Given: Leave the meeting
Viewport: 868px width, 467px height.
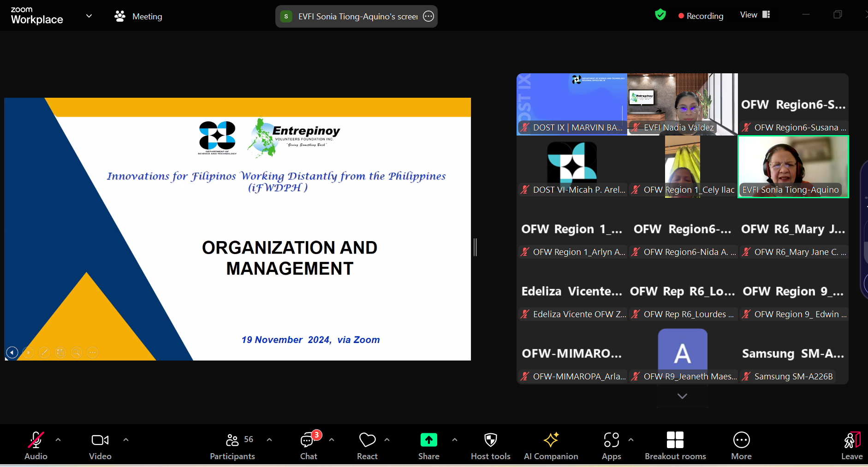Looking at the screenshot, I should 851,445.
